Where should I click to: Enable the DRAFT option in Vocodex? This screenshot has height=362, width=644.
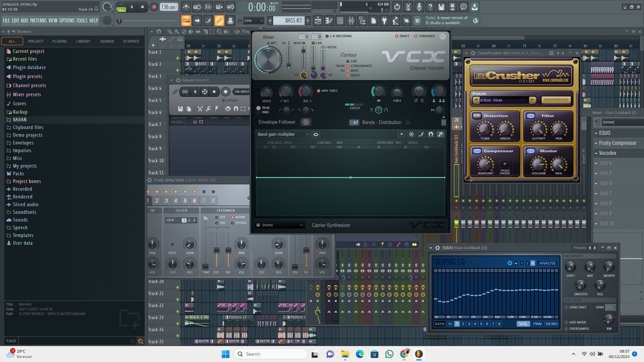point(397,36)
